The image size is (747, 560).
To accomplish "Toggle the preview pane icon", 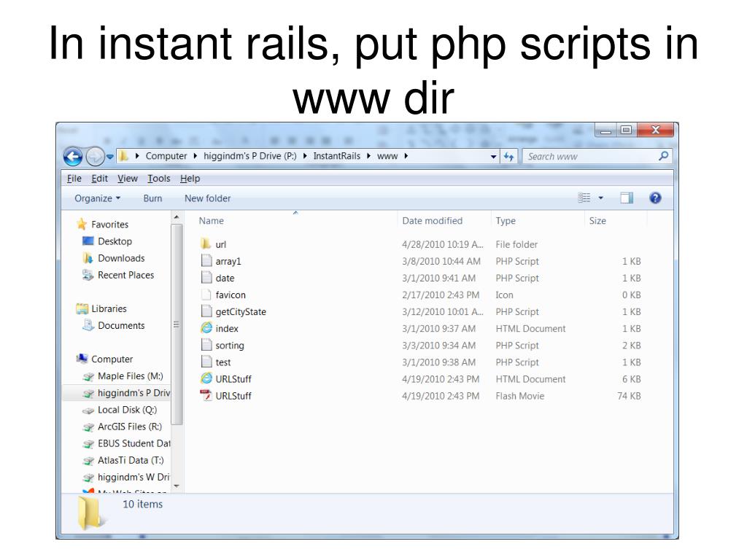I will coord(627,198).
